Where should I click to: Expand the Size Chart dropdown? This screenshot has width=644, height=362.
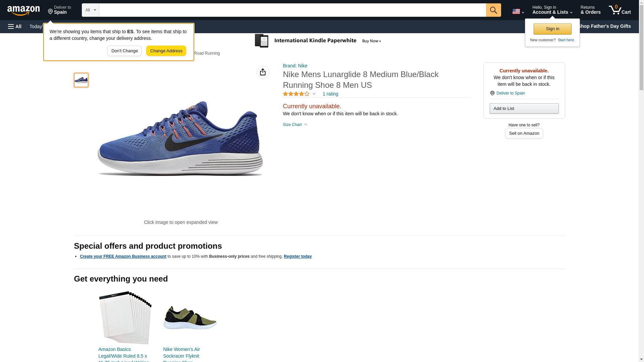point(295,125)
